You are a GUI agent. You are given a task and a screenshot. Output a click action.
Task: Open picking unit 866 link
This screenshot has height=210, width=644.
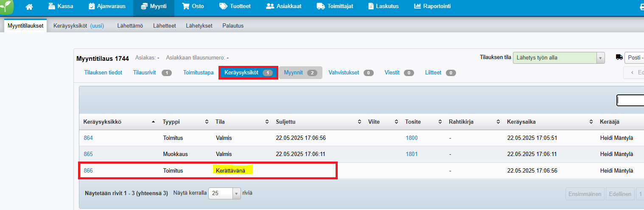pos(88,170)
